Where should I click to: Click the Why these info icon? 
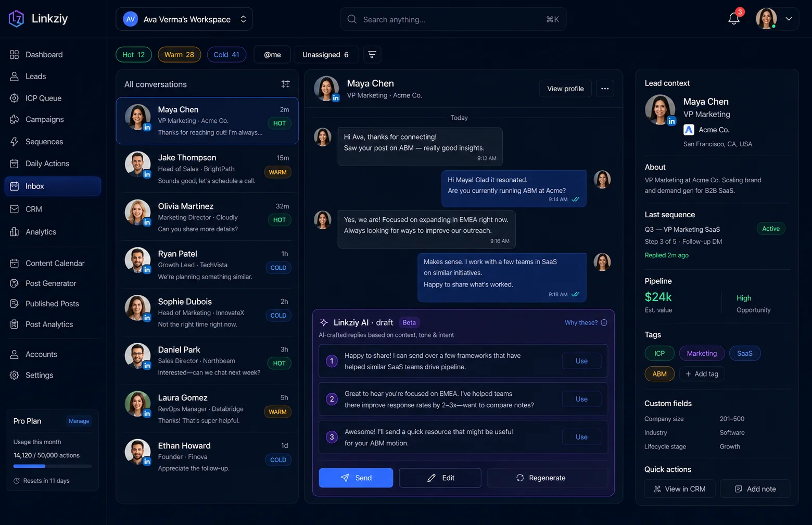(604, 322)
